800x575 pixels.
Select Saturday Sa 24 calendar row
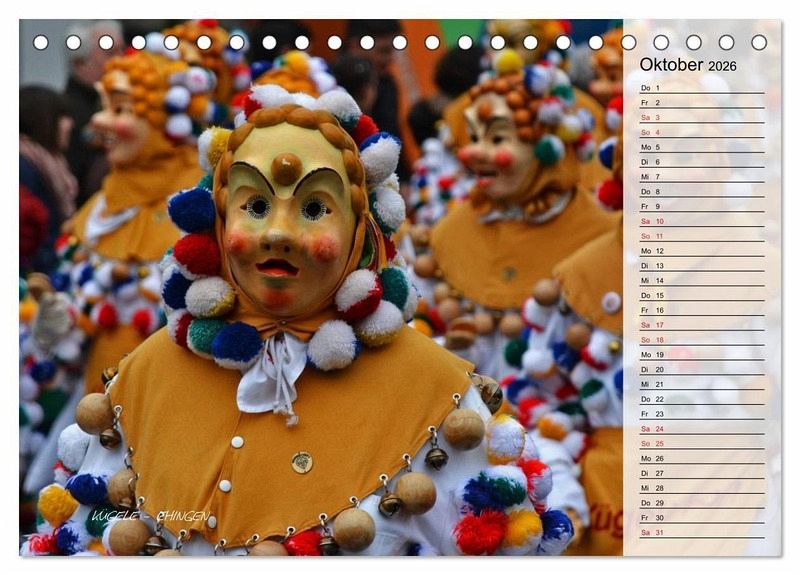(700, 429)
